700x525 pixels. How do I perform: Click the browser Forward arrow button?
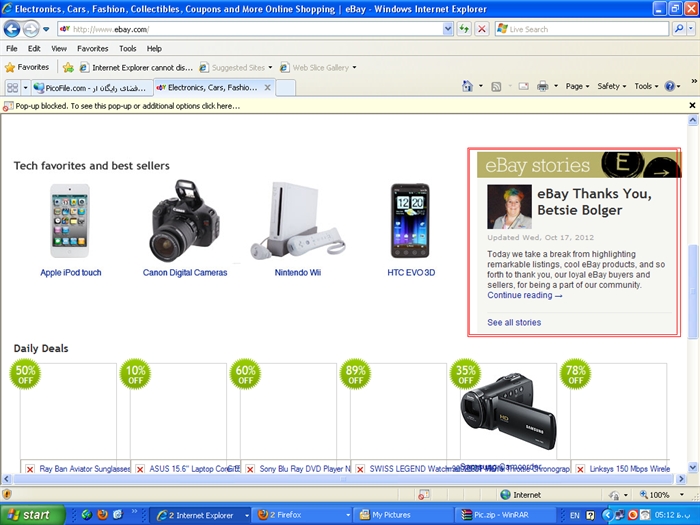[x=31, y=29]
